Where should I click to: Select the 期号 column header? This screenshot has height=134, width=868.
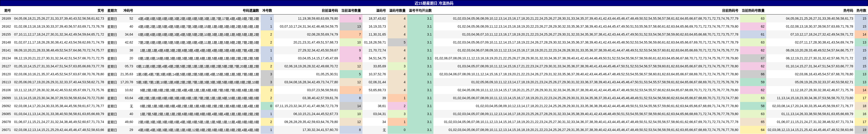tap(7, 11)
